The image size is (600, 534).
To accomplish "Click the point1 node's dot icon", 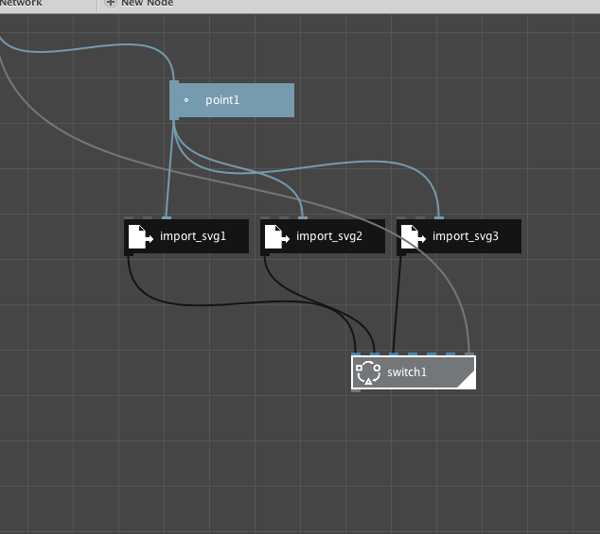I will pyautogui.click(x=186, y=100).
